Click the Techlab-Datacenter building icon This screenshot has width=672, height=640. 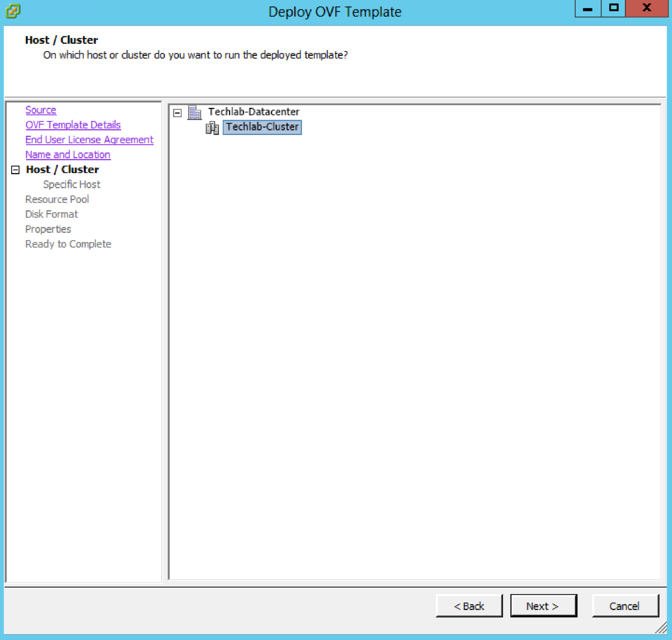click(x=195, y=112)
